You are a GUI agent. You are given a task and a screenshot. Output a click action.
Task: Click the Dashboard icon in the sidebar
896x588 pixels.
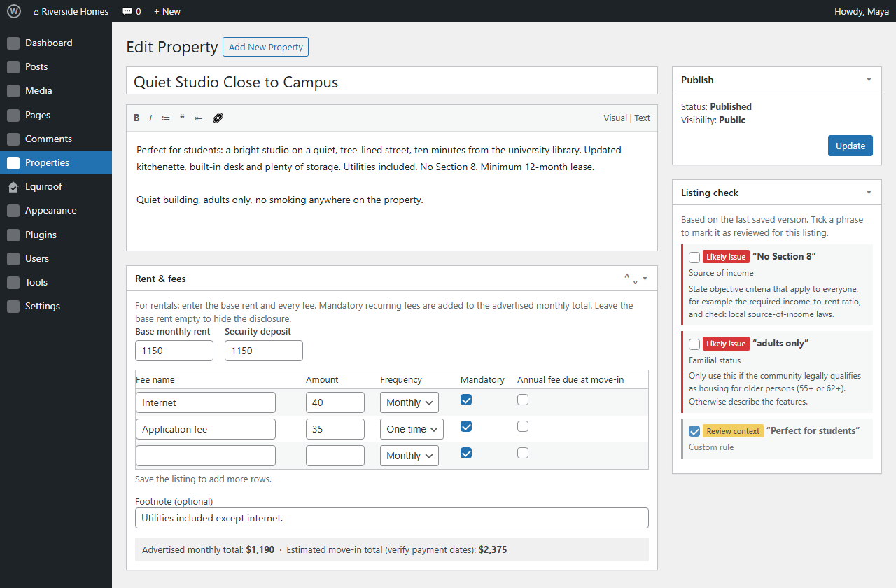point(13,43)
